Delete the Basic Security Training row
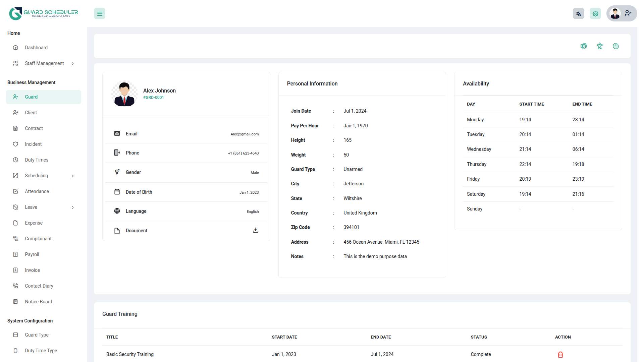 [560, 355]
